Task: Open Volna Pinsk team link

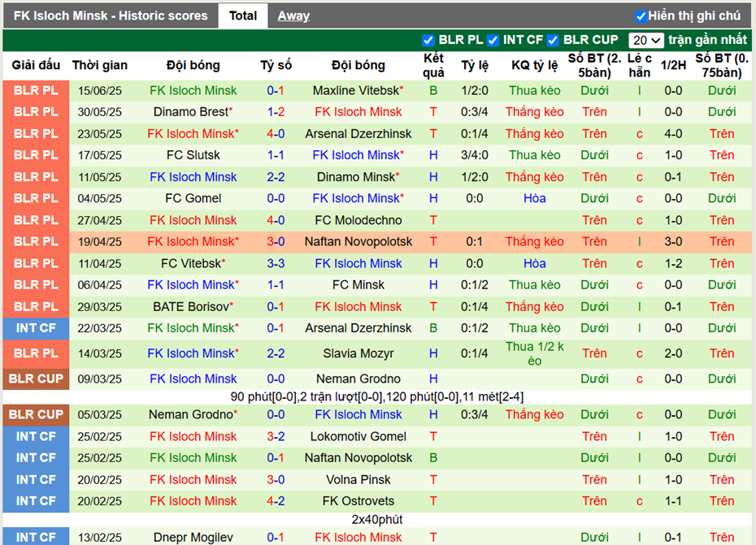Action: (x=358, y=479)
